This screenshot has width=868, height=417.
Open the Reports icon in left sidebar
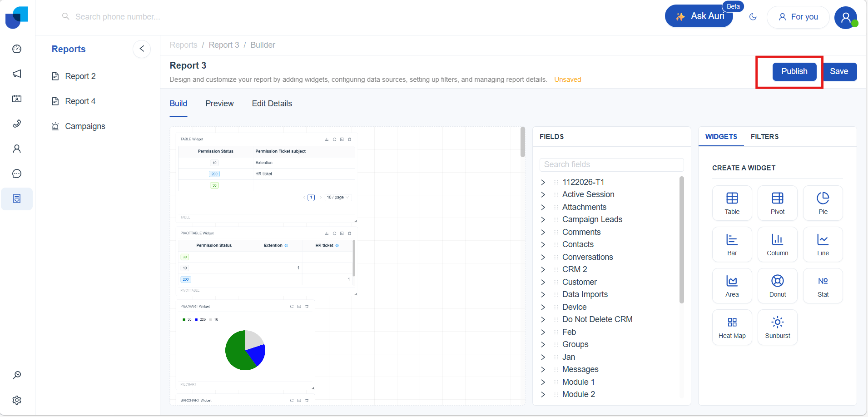coord(17,199)
